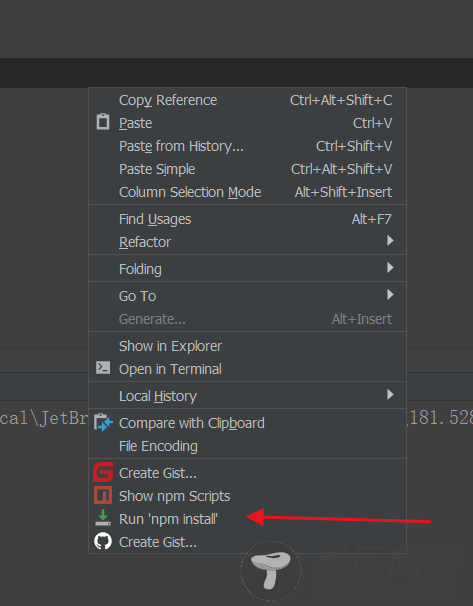Expand the Go To submenu arrow

[x=390, y=294]
